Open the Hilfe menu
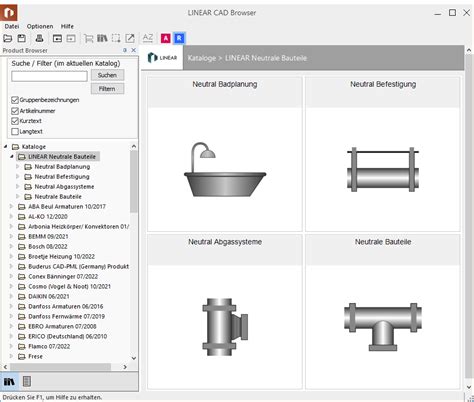 67,26
